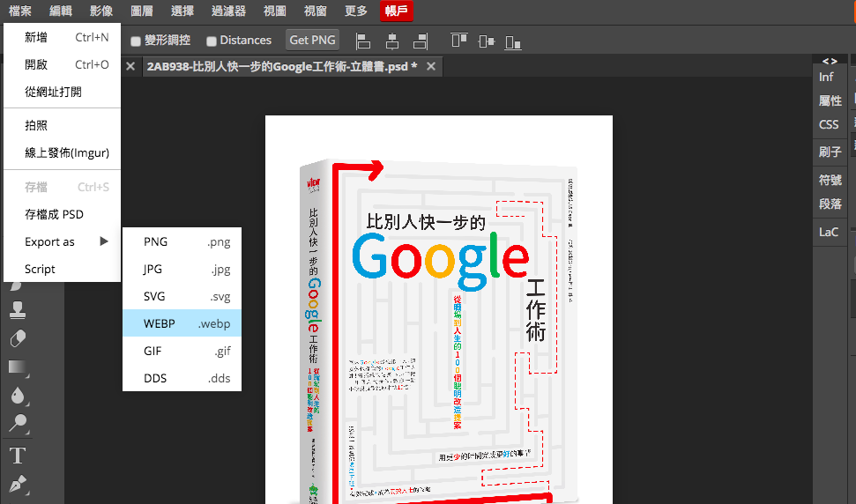The width and height of the screenshot is (856, 504).
Task: Open the CSS panel
Action: point(828,124)
